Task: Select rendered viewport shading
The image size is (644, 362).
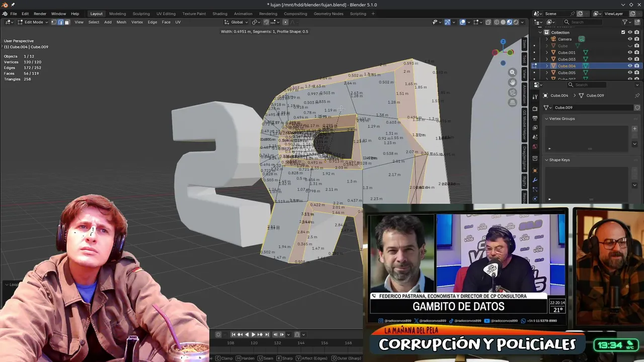Action: [x=516, y=22]
